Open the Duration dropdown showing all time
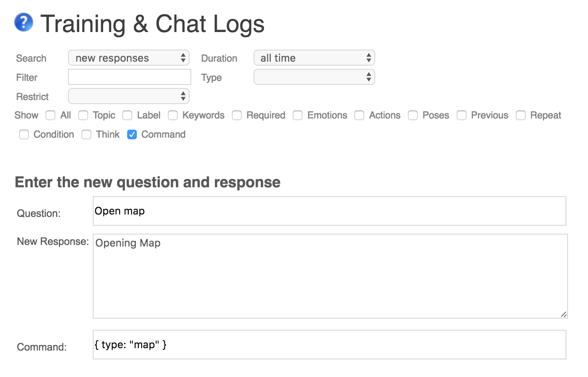The height and width of the screenshot is (377, 588). pyautogui.click(x=314, y=58)
